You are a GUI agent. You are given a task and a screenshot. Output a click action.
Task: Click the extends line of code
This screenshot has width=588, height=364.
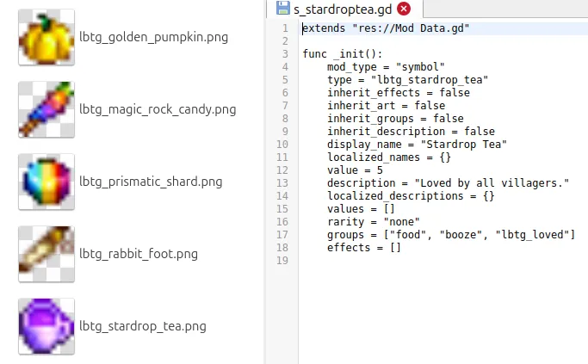[x=386, y=28]
